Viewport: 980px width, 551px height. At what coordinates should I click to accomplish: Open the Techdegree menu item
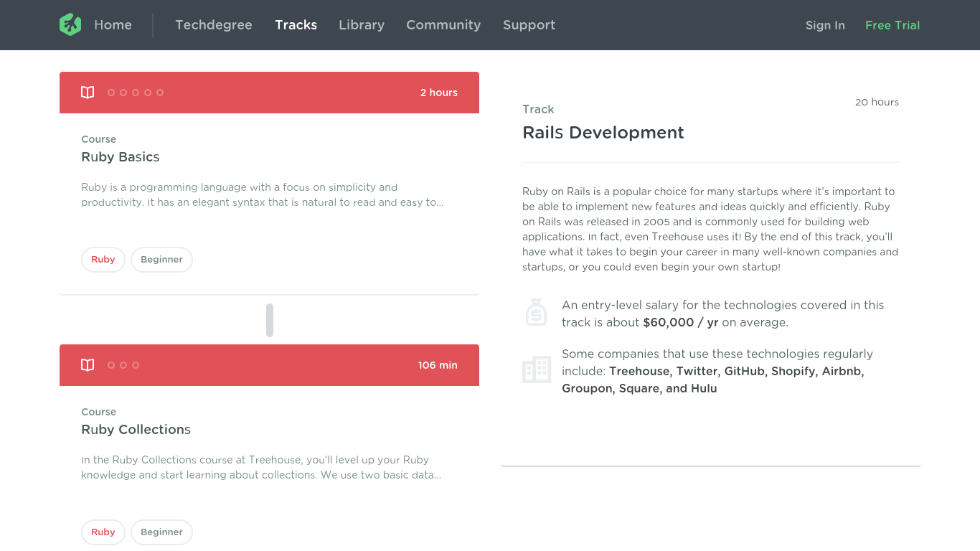pyautogui.click(x=213, y=25)
